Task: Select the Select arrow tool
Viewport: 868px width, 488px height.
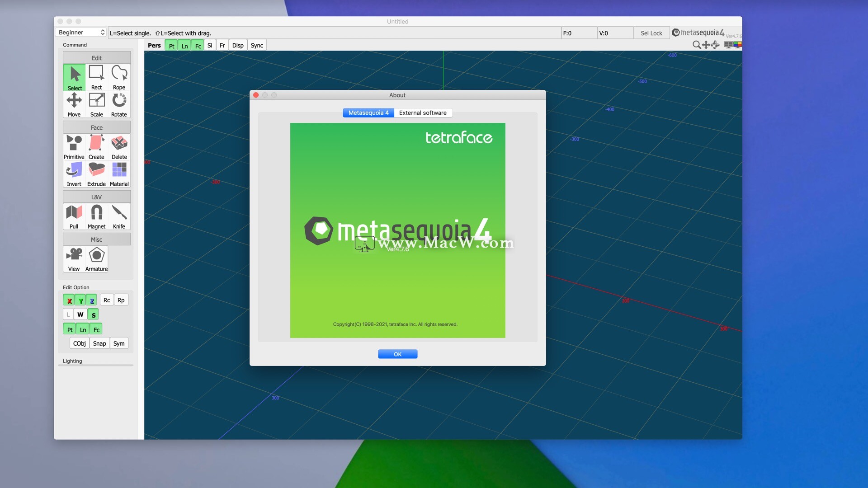Action: (x=75, y=78)
